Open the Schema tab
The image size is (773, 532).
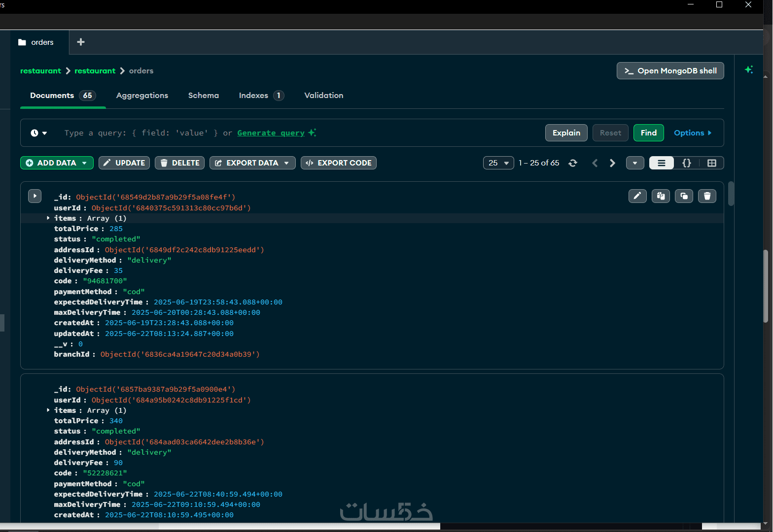204,96
